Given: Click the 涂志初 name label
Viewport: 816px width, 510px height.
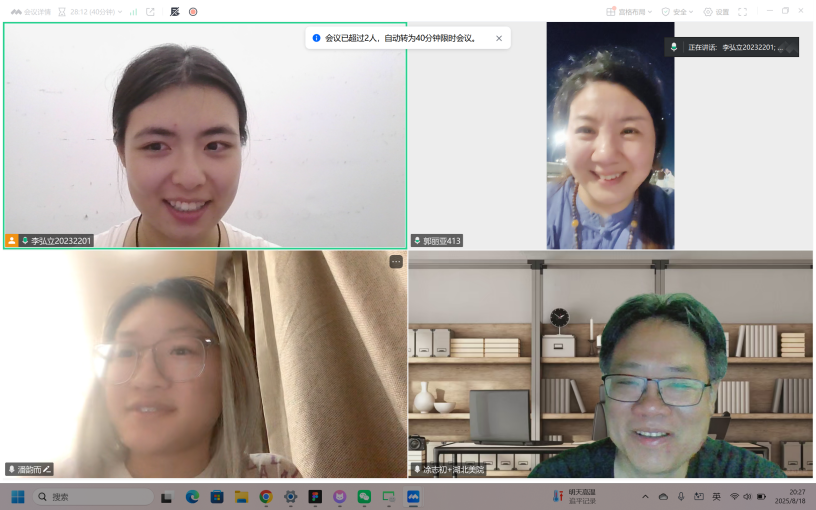Looking at the screenshot, I should (453, 469).
